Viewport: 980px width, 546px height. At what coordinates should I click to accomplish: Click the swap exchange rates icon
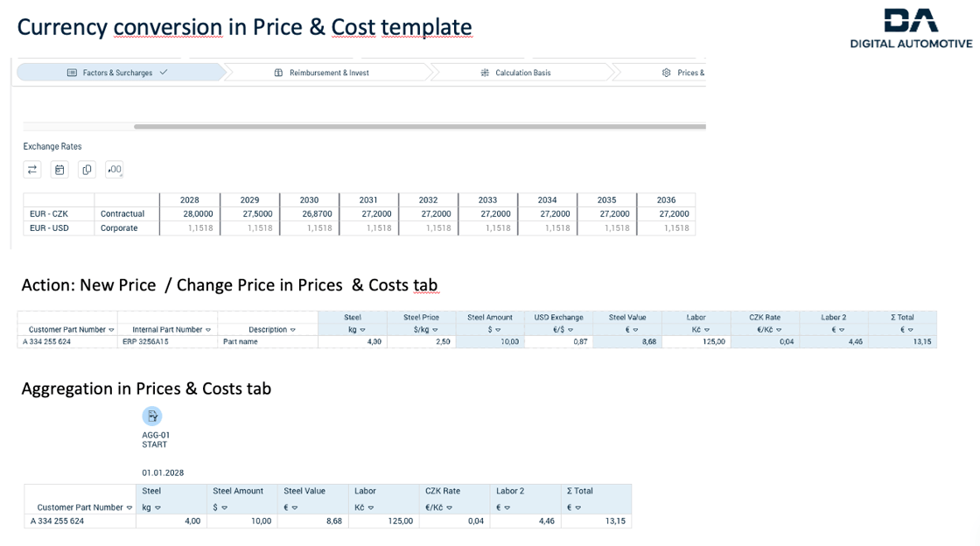(32, 169)
